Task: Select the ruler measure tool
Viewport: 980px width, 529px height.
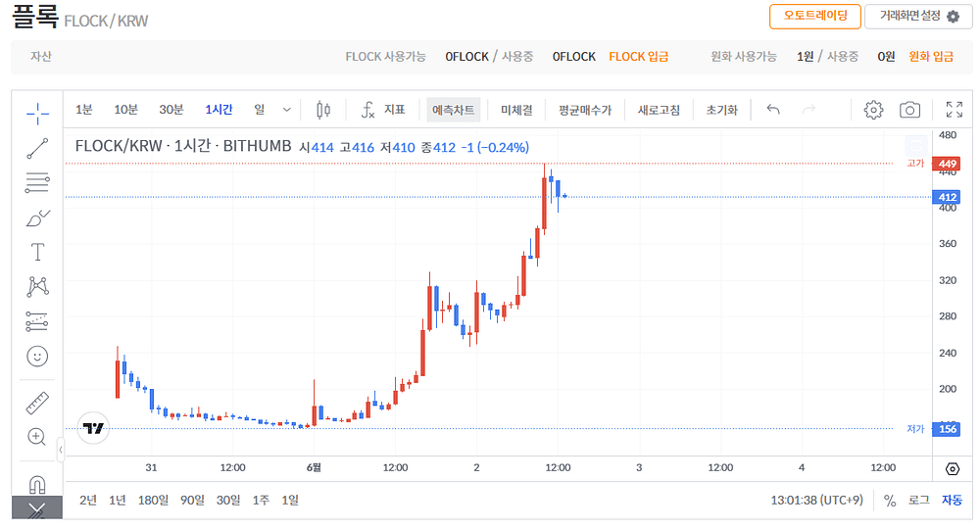Action: pos(37,403)
